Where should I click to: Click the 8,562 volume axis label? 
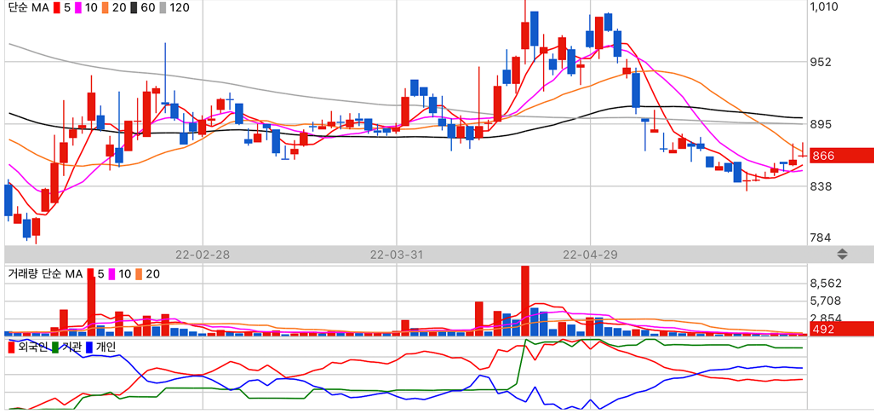click(826, 283)
